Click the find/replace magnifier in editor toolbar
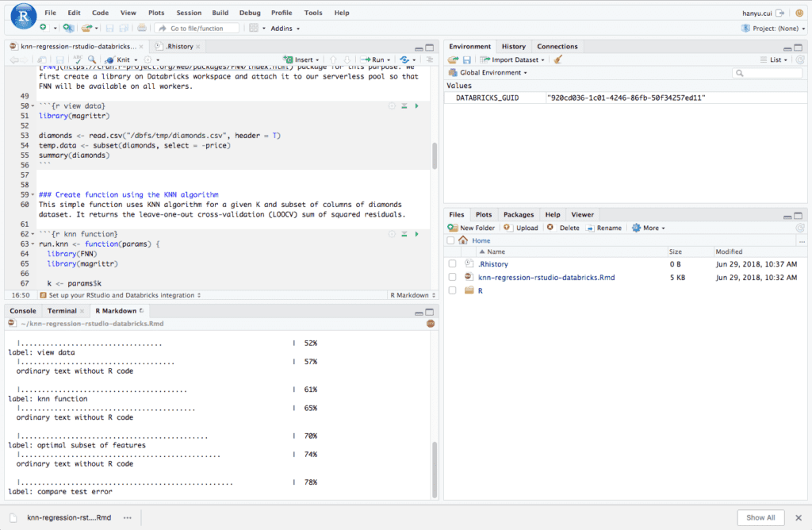812x530 pixels. pos(92,60)
